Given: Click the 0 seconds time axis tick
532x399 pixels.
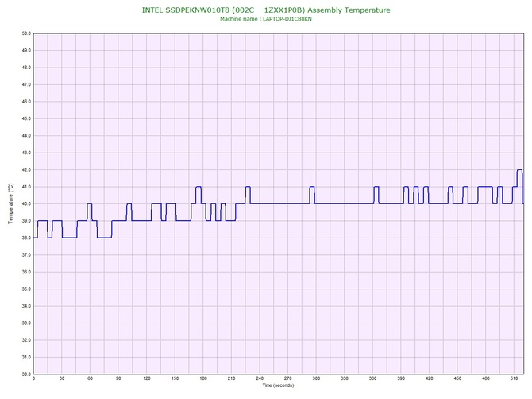Looking at the screenshot, I should [x=33, y=378].
